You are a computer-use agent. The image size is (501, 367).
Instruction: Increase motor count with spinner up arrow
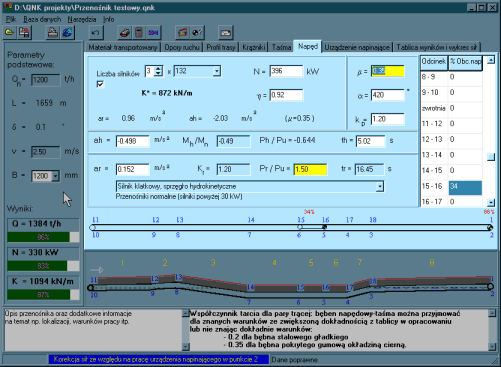(x=159, y=69)
